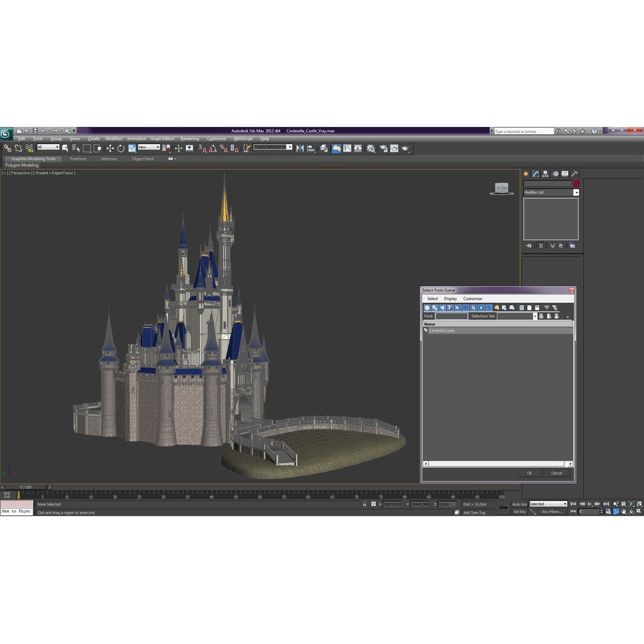This screenshot has width=644, height=644.
Task: Open the key mode 'Selected' dropdown
Action: tap(548, 504)
